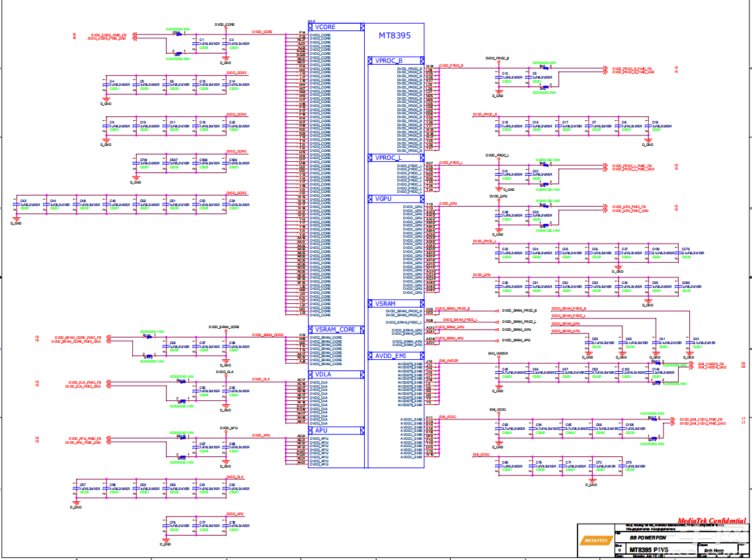Click the MediaTek logo in title block
This screenshot has height=560, width=752.
(x=595, y=540)
